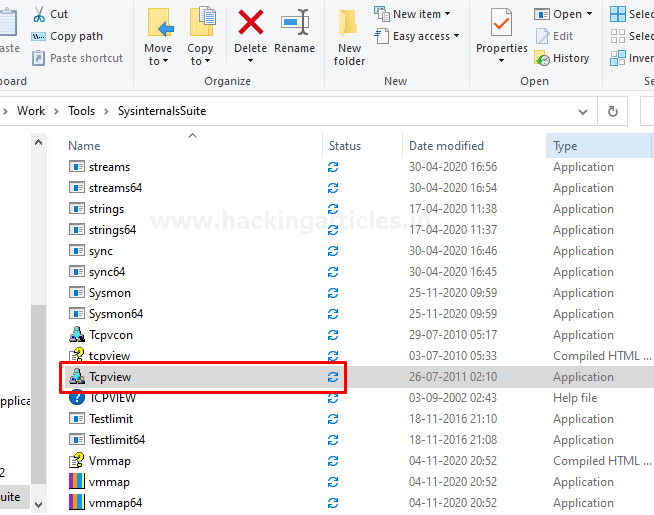
Task: Select the strings64 file
Action: pyautogui.click(x=112, y=230)
